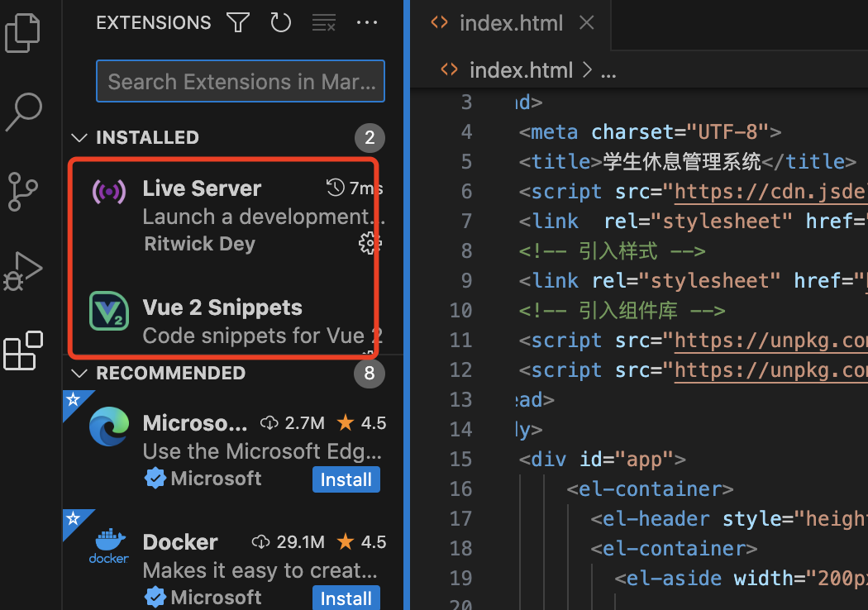Open the Source Control view

[x=23, y=191]
